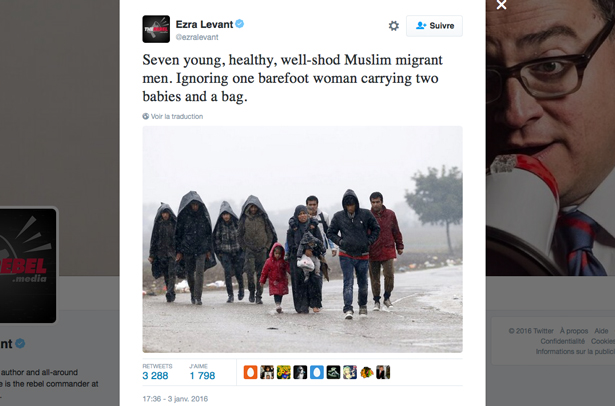Click the Blackhawks logo avatar

(x=367, y=372)
